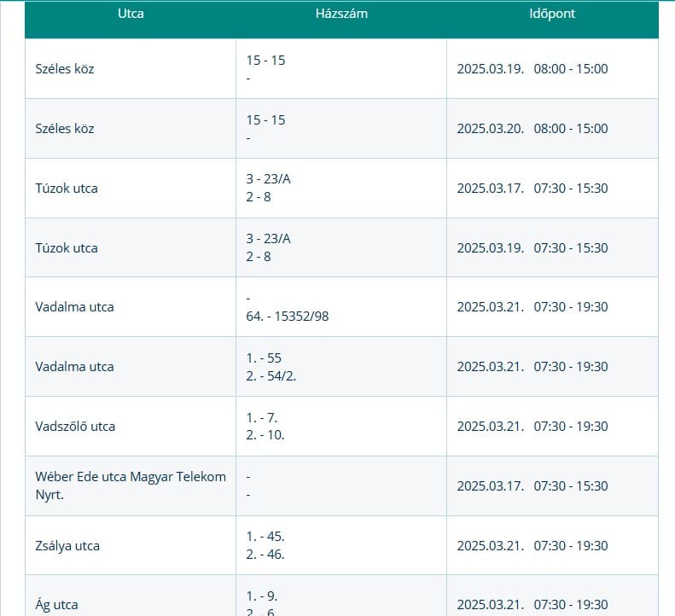
Task: Click the time cell in Wéber Ede row
Action: pyautogui.click(x=532, y=486)
